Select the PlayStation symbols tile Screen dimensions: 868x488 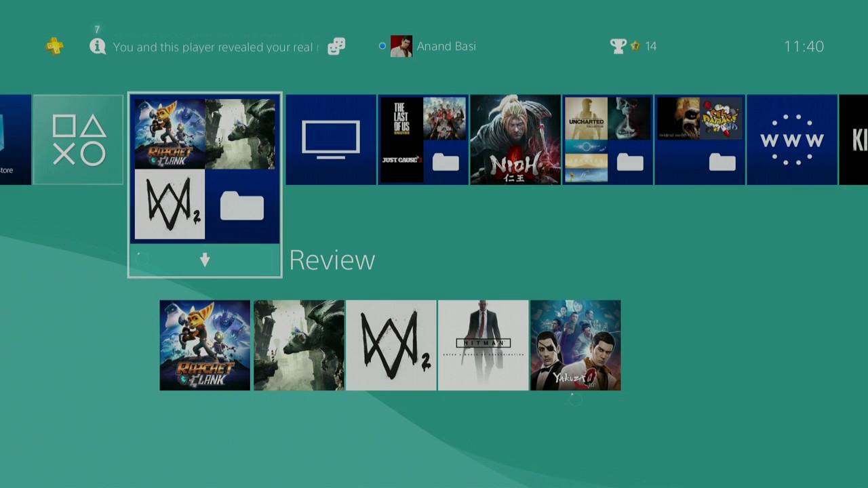click(x=79, y=140)
